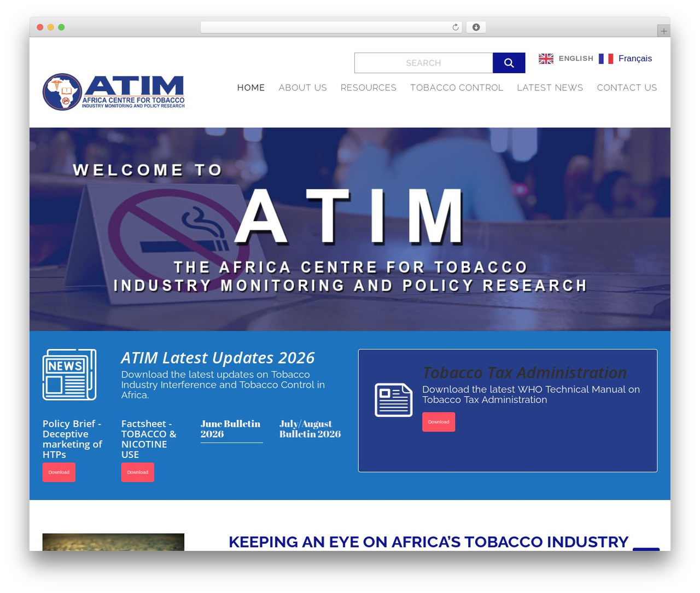Click the welcome banner hero image
Viewport: 700px width, 593px height.
350,229
